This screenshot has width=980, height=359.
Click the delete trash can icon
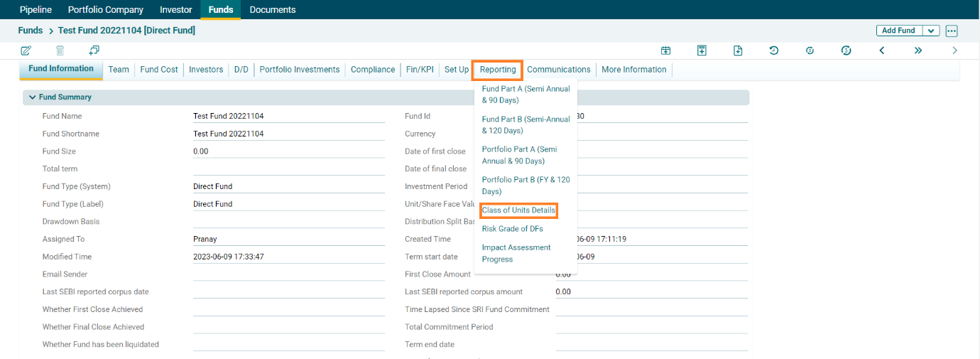(x=60, y=50)
